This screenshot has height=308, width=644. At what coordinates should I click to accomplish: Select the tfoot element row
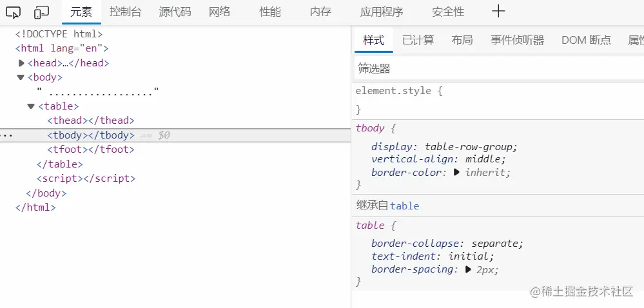91,149
